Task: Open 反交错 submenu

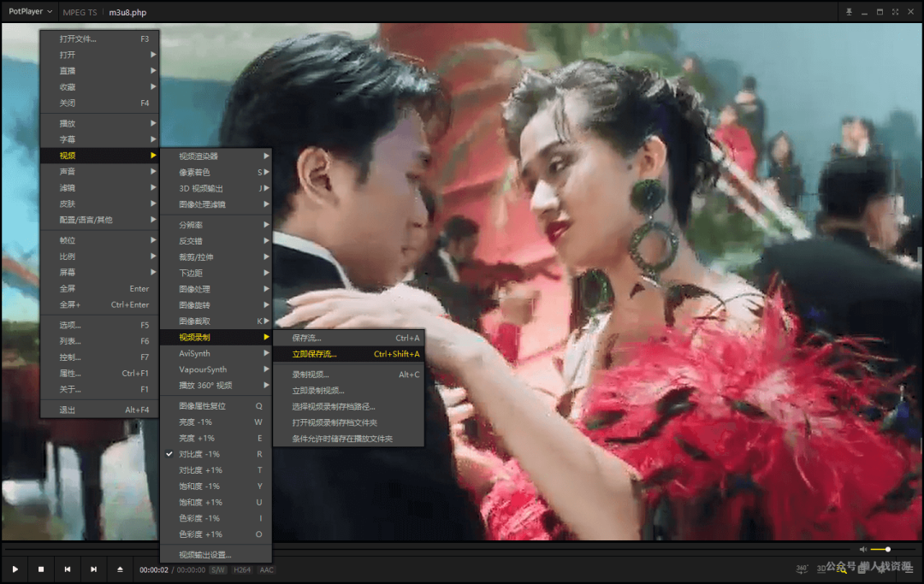Action: pos(216,241)
